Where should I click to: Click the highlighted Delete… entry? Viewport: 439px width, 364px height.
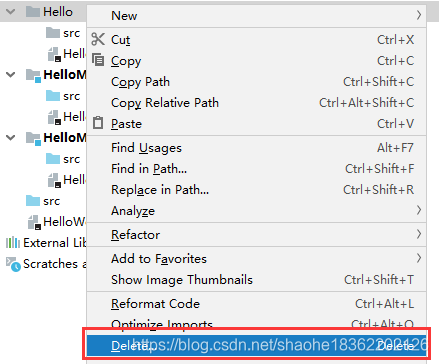256,345
